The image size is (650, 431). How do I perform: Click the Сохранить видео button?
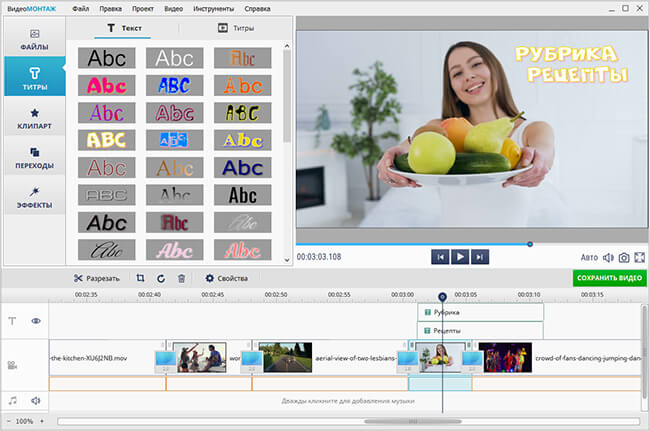609,278
